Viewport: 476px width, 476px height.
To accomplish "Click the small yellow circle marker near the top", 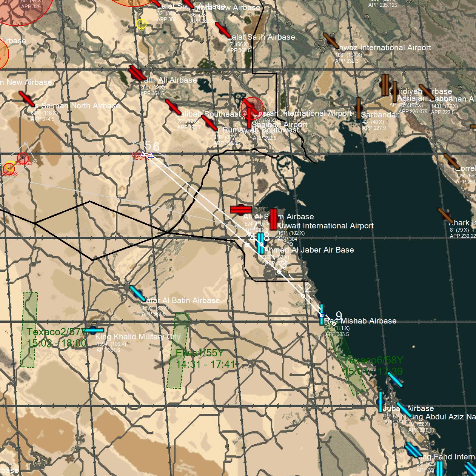I will pos(141,25).
